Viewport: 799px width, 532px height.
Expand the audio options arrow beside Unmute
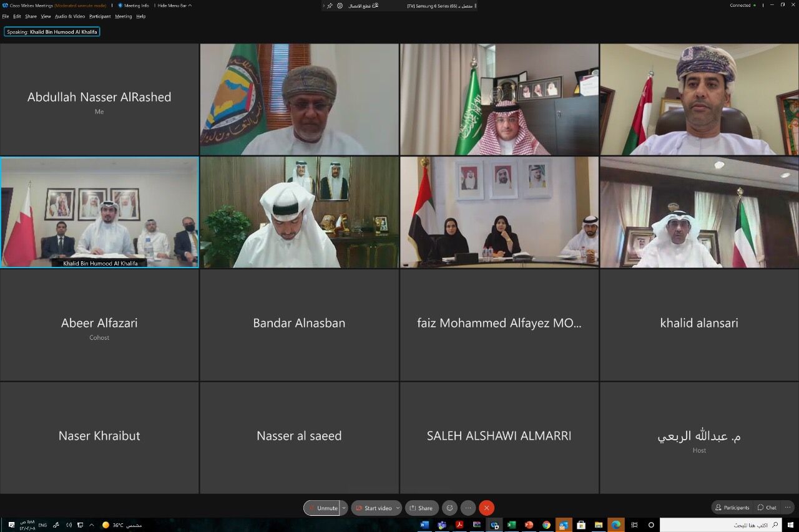point(343,508)
